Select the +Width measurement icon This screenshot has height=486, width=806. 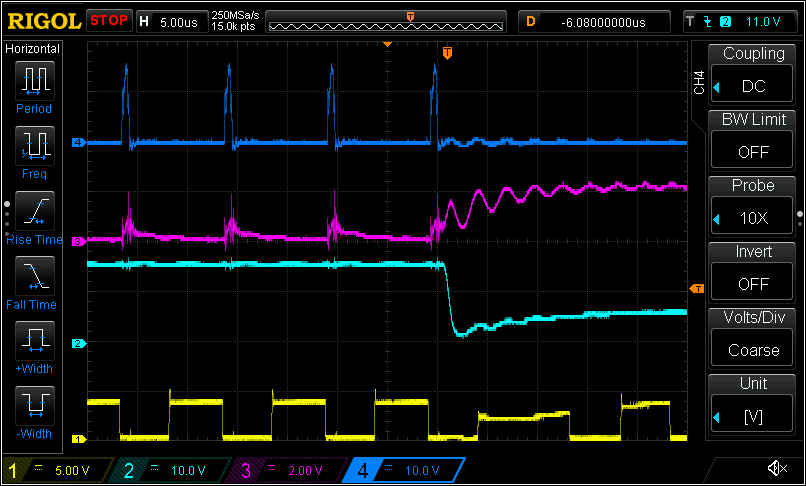[x=35, y=342]
